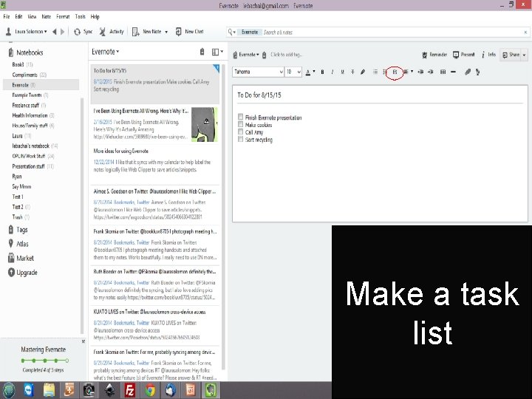Open the font color dropdown arrow

pos(314,72)
